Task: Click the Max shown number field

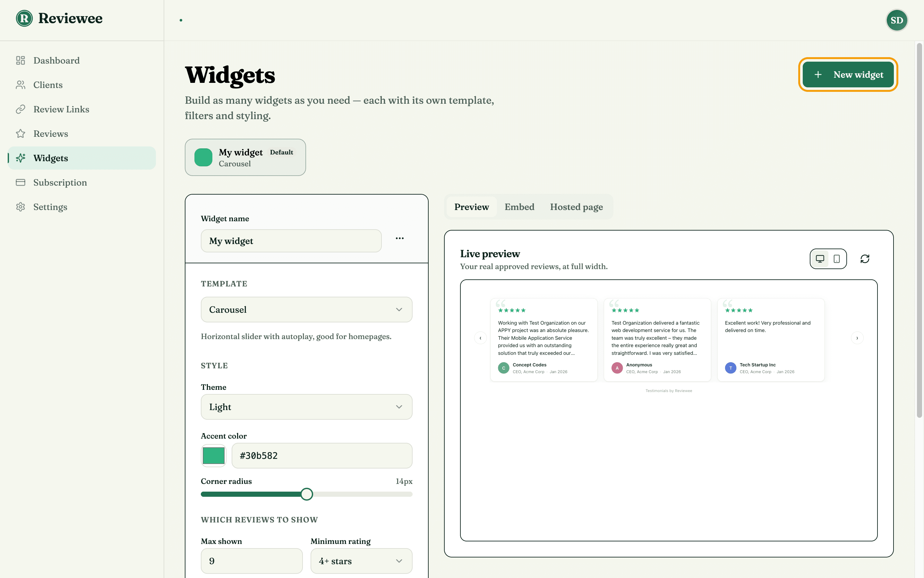Action: [252, 561]
